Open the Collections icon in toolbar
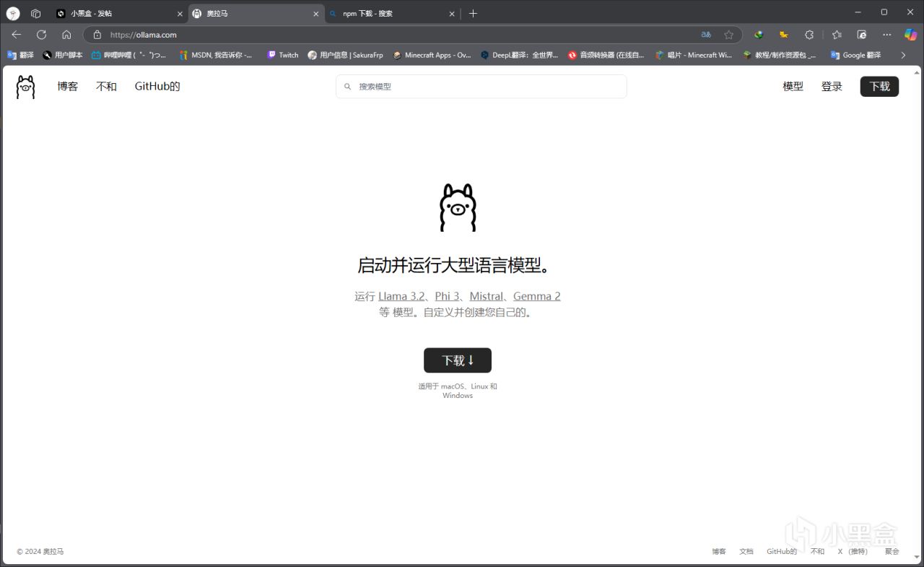 [861, 35]
